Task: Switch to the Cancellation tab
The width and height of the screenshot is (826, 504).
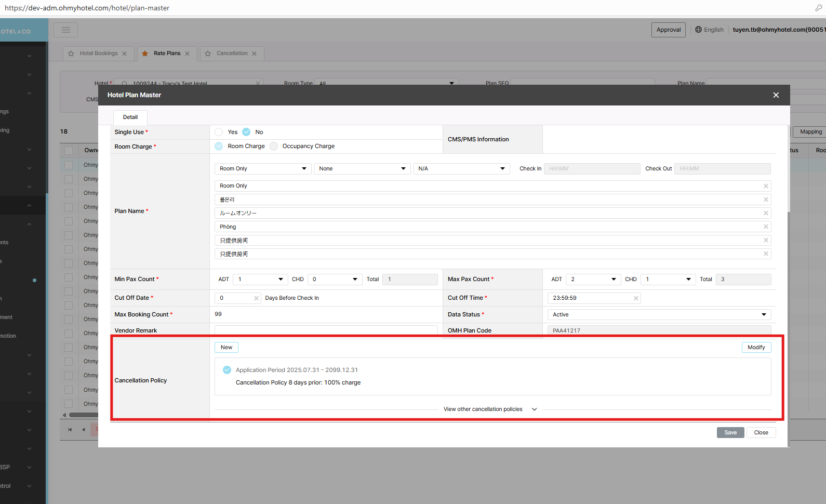Action: [x=232, y=54]
